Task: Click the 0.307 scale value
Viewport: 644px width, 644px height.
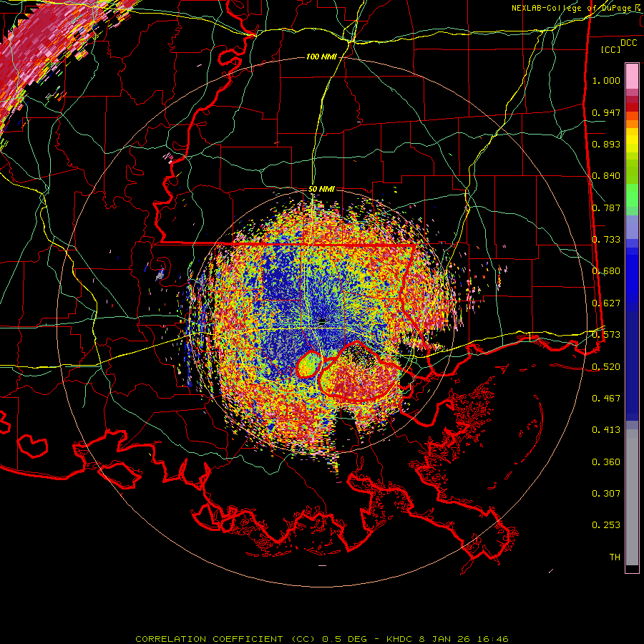Action: tap(606, 494)
